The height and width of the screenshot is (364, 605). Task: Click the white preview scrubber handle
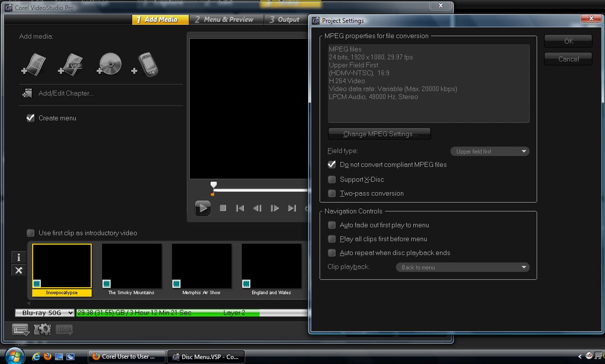(214, 185)
